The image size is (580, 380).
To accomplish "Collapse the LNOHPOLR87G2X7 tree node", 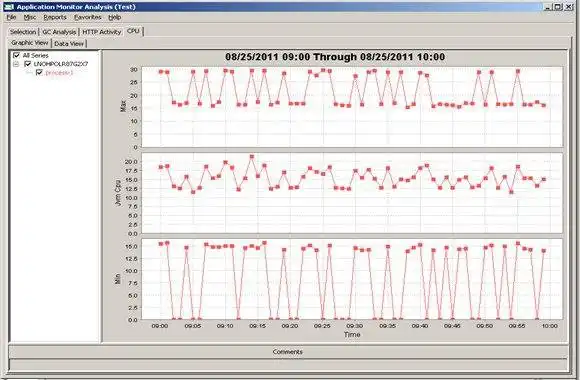I will [x=16, y=64].
